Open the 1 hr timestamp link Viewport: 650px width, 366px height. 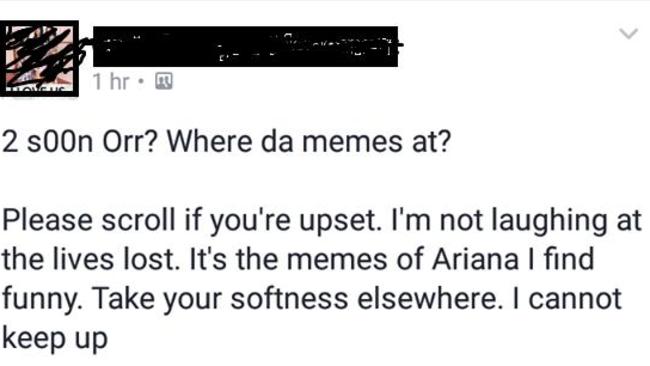pyautogui.click(x=111, y=81)
